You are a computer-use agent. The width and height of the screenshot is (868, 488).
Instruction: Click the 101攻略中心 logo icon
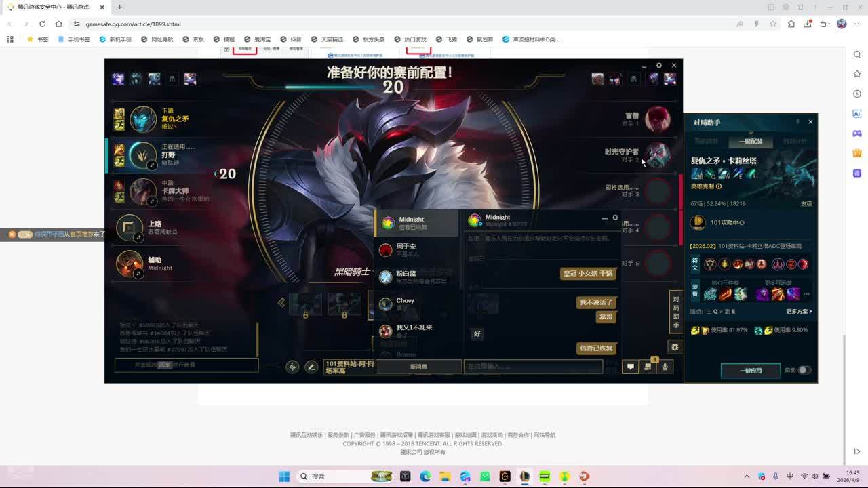point(698,222)
